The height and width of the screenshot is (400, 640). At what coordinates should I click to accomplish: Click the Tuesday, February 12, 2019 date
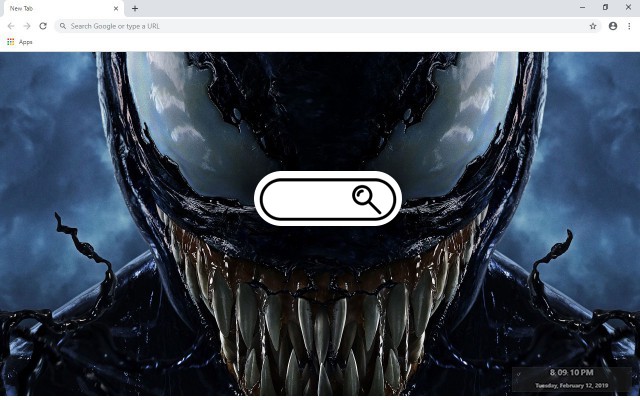[571, 385]
